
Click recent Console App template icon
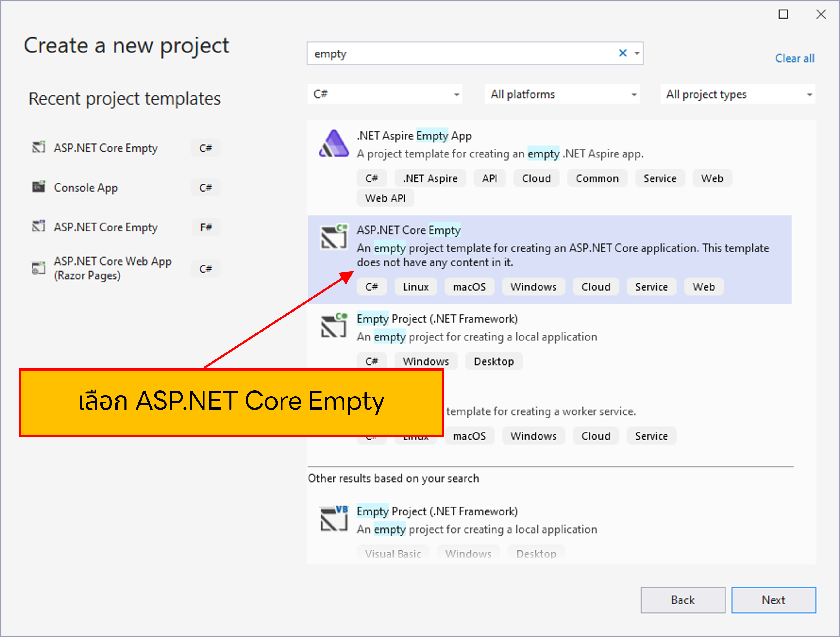click(38, 187)
